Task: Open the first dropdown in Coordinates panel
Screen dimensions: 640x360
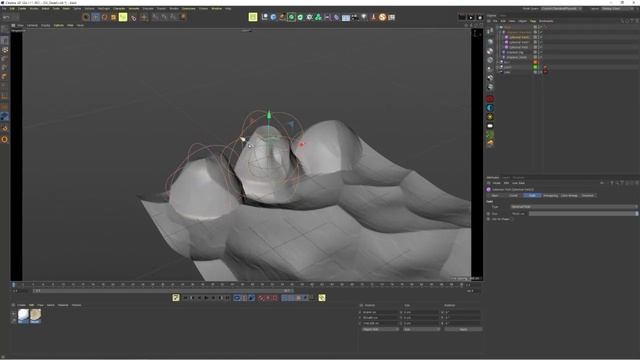Action: click(380, 329)
